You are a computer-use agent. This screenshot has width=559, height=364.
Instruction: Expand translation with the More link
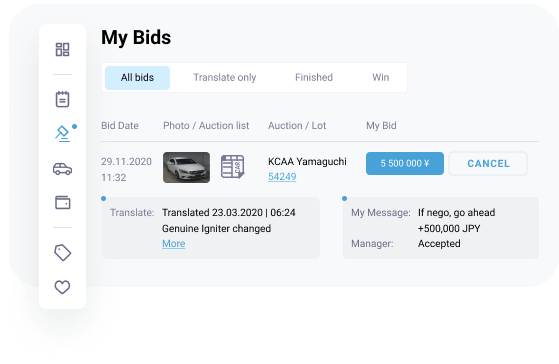coord(174,243)
